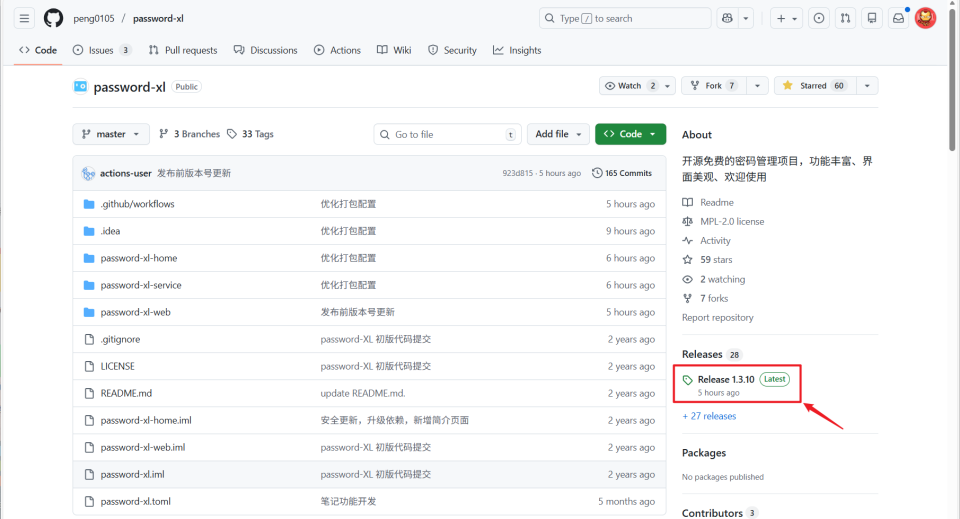Click the Readme book icon

(x=688, y=202)
